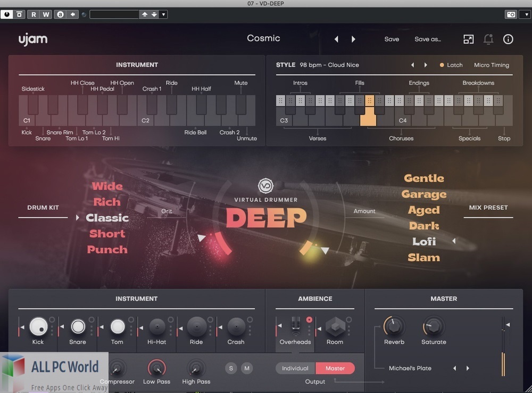Select previous reverb before Michael's Plate
The image size is (532, 393).
click(x=455, y=368)
